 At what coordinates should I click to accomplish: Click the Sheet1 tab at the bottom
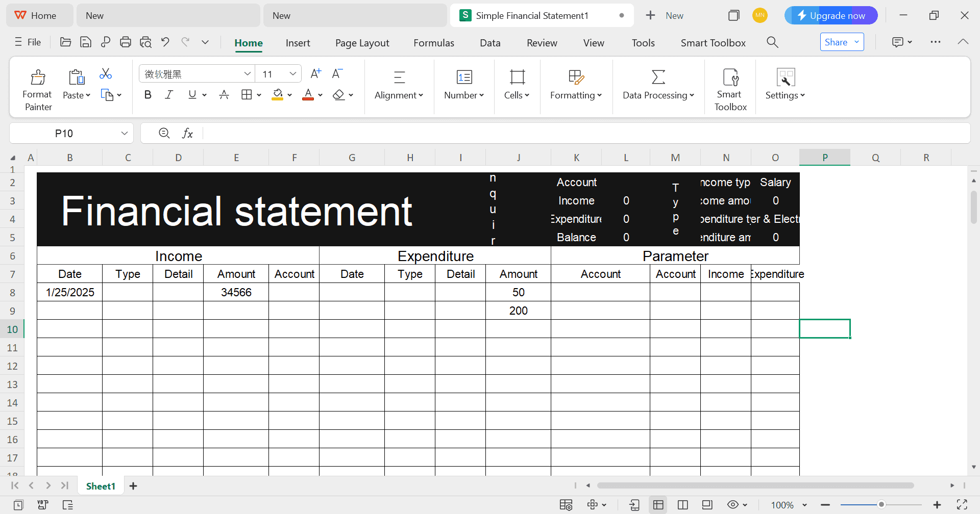[x=101, y=485]
